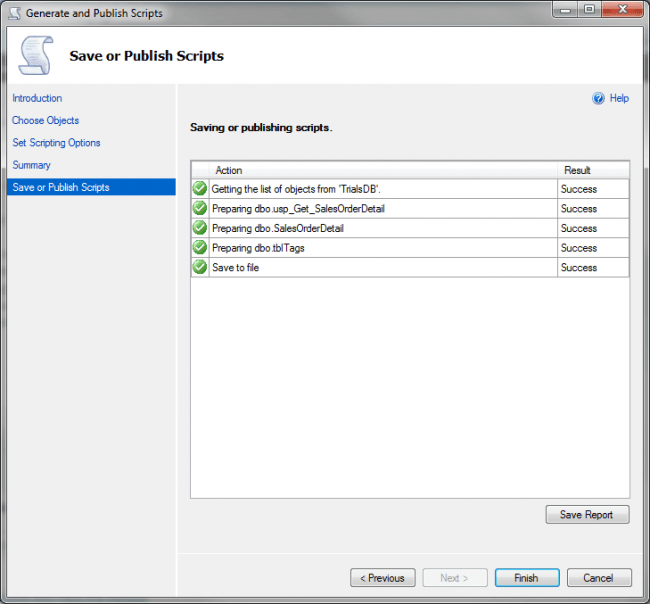Select the Set Scripting Options step
650x604 pixels.
56,143
